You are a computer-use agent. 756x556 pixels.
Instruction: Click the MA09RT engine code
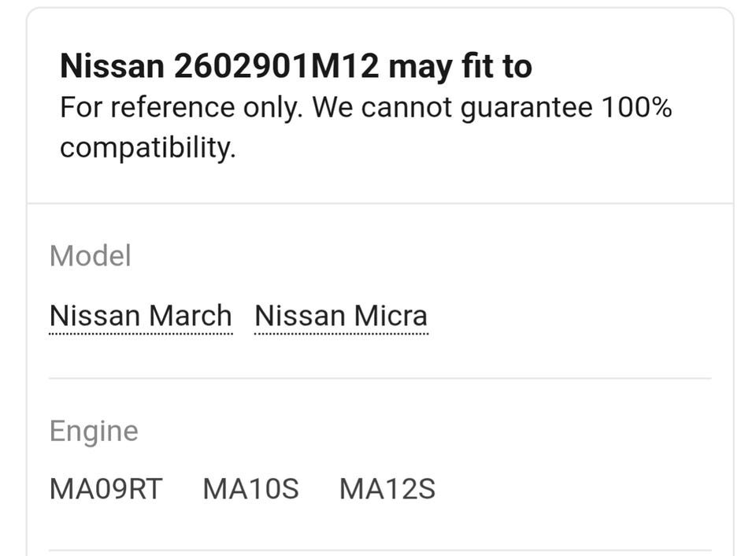tap(106, 489)
